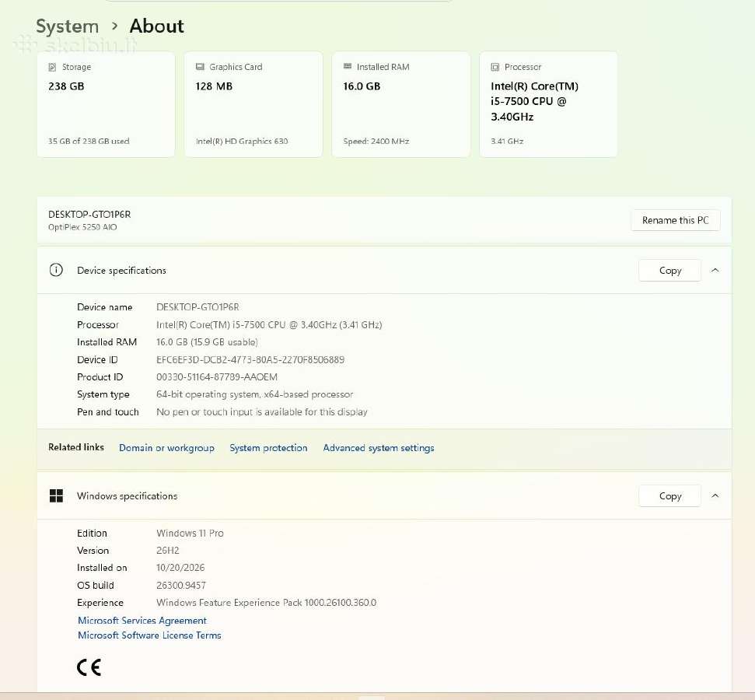Image resolution: width=755 pixels, height=700 pixels.
Task: Select the Version value 26H2
Action: click(x=168, y=550)
